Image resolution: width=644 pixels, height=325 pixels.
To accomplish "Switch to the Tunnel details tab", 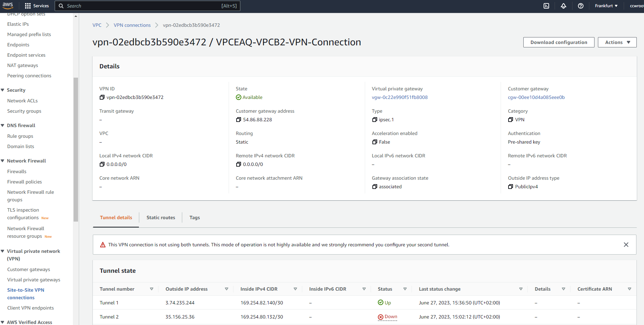I will point(116,217).
